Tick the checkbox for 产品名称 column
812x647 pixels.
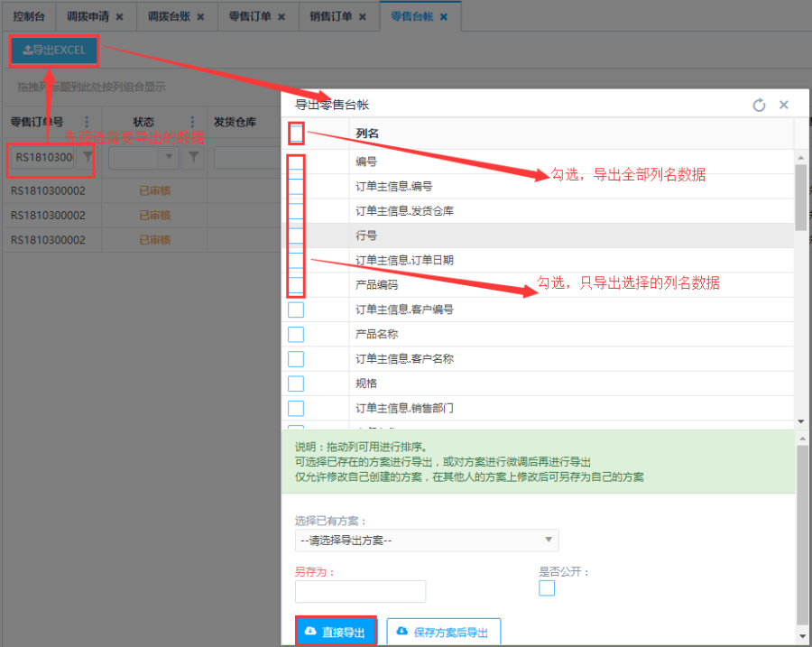[x=296, y=335]
